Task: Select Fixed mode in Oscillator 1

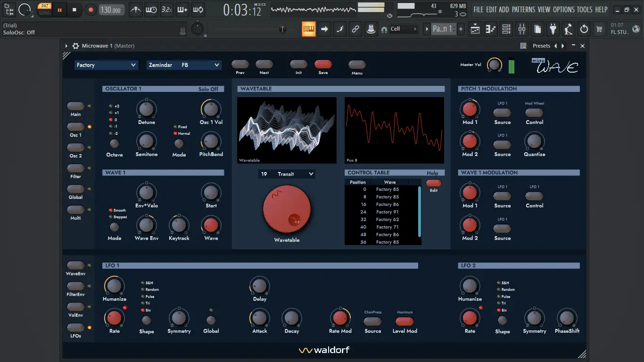Action: [180, 127]
